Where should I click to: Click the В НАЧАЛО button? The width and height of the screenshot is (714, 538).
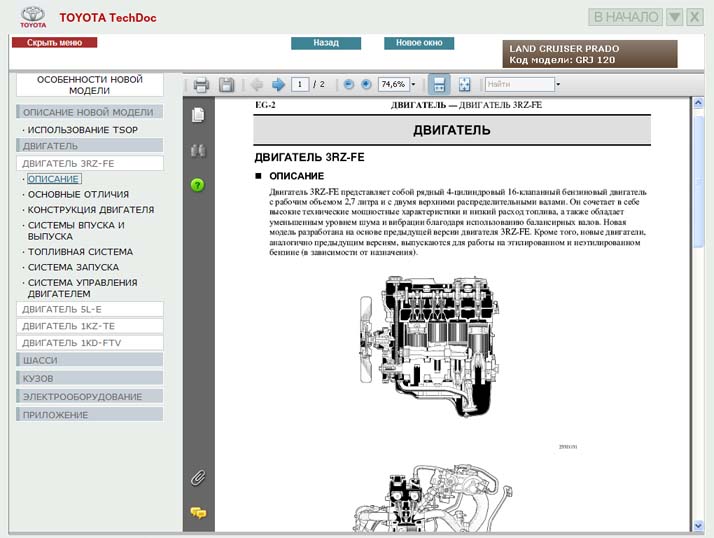(x=626, y=17)
